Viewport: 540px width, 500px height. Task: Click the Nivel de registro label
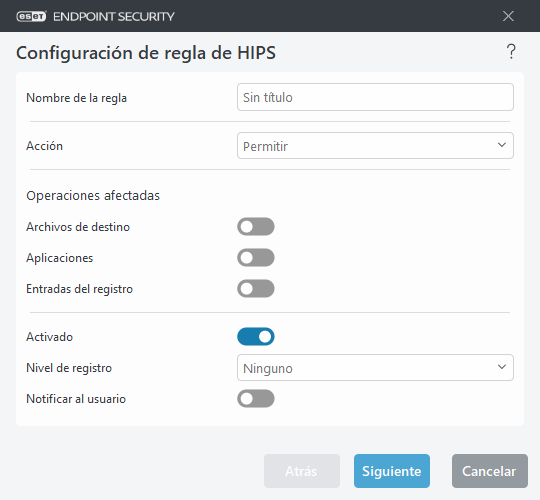coord(69,368)
